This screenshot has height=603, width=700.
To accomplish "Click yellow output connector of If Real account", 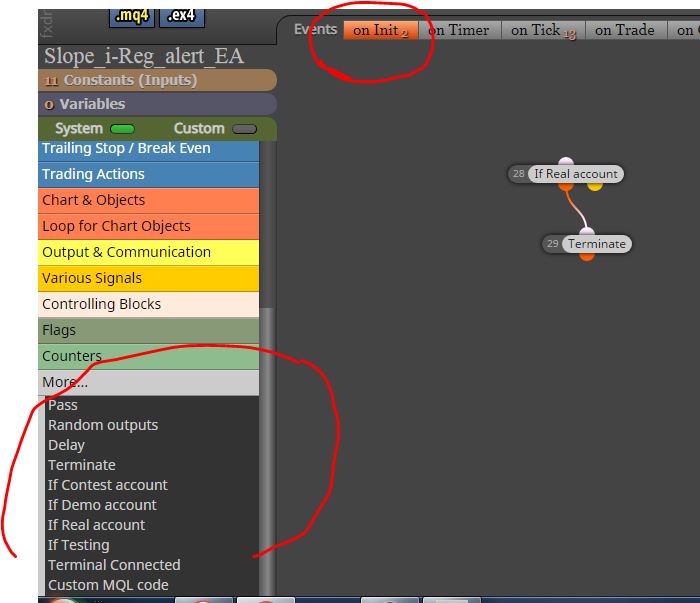I will [595, 187].
